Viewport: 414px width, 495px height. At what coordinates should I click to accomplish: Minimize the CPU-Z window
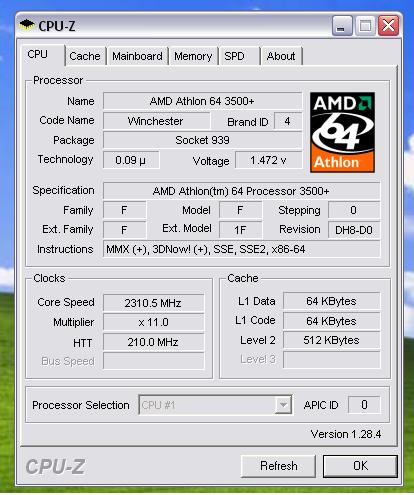[342, 26]
